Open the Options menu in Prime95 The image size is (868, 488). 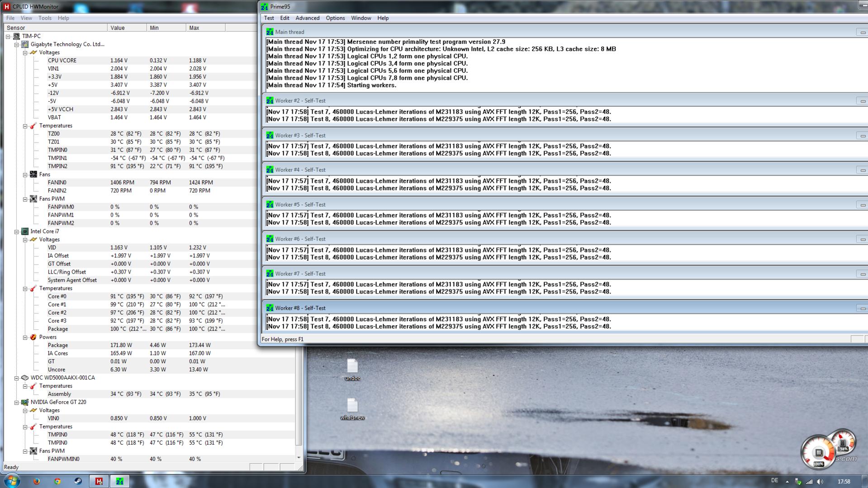(x=335, y=18)
